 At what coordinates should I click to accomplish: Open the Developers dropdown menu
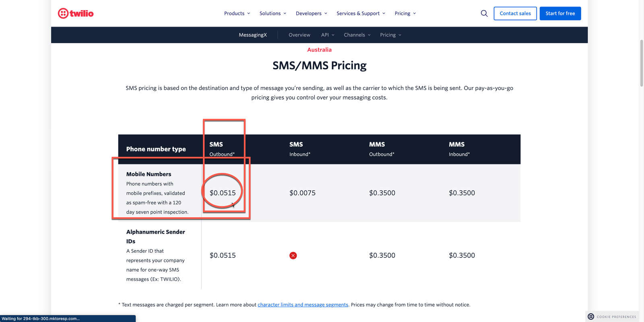click(311, 13)
